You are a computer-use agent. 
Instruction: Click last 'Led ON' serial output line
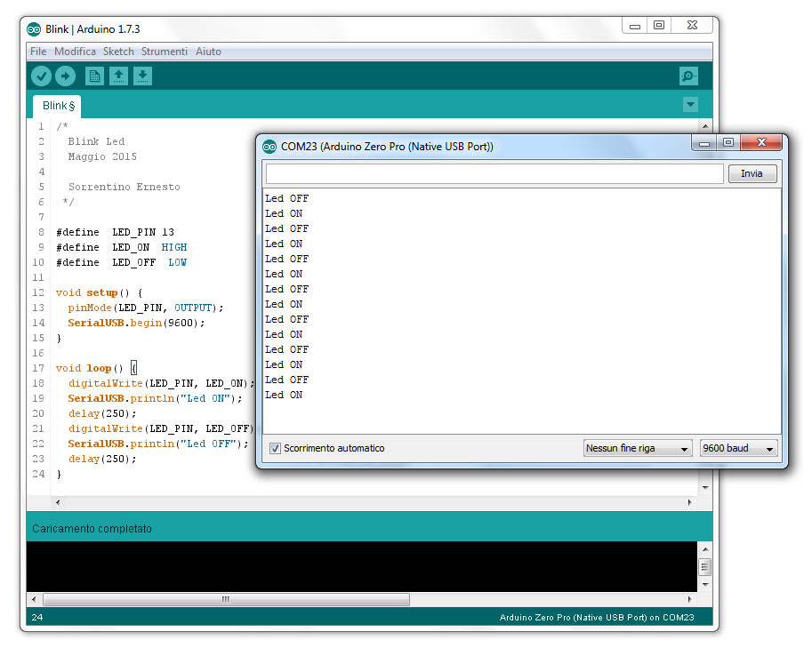(284, 395)
